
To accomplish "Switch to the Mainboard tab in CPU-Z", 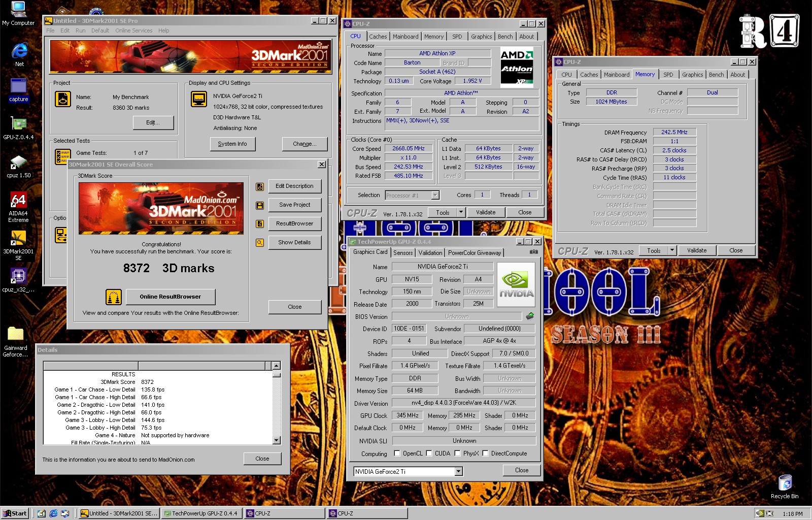I will (x=405, y=37).
